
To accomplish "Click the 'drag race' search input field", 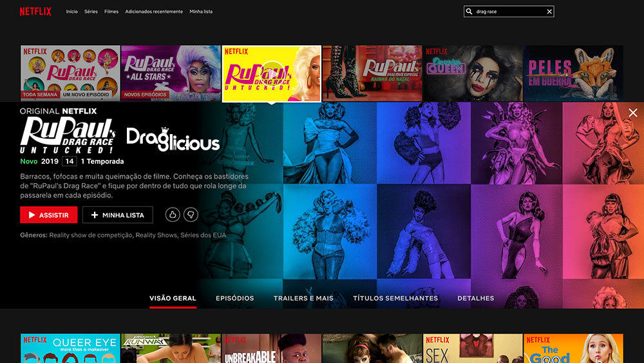I will [x=509, y=12].
